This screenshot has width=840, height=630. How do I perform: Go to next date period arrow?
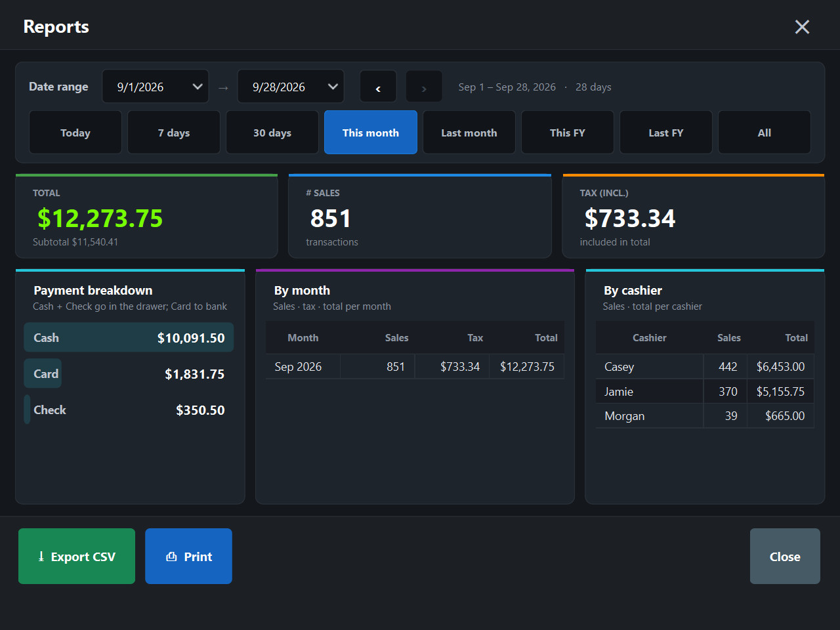424,87
